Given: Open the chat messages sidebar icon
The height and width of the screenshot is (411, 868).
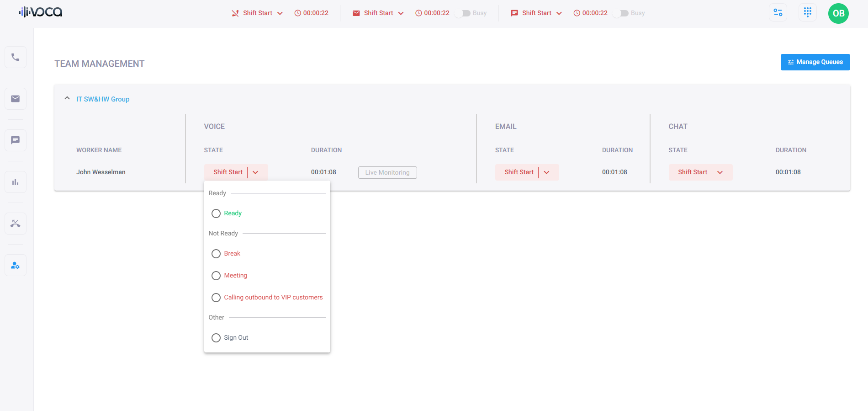Looking at the screenshot, I should click(16, 140).
